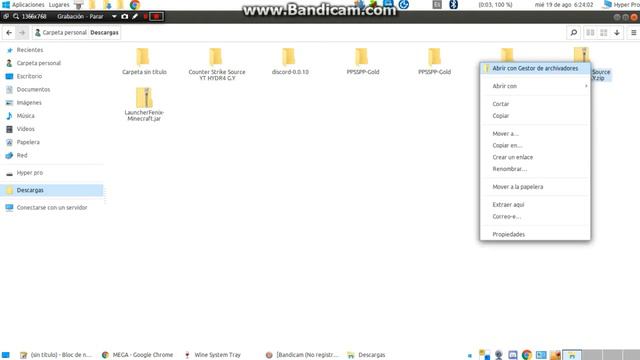The width and height of the screenshot is (640, 360).
Task: Click the Chrome icon in bottom tray
Action: pos(527,355)
